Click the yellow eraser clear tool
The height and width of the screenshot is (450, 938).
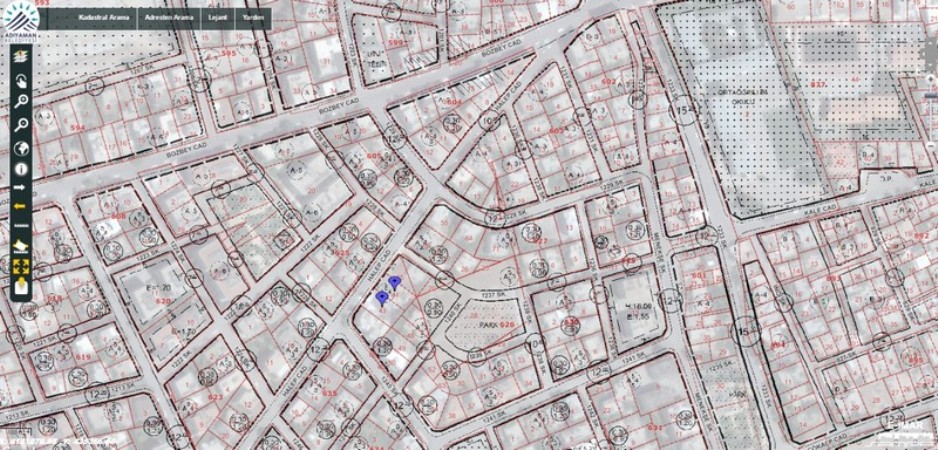pos(20,246)
